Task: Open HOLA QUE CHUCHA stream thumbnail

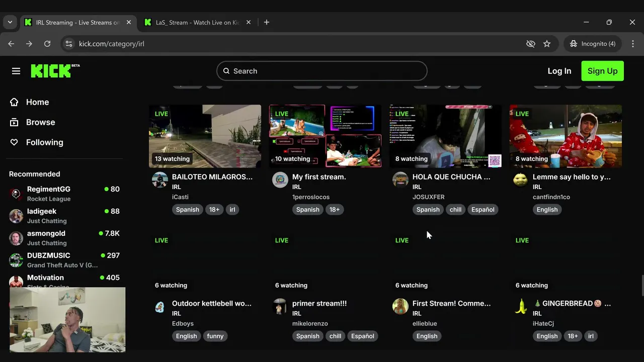Action: [445, 136]
